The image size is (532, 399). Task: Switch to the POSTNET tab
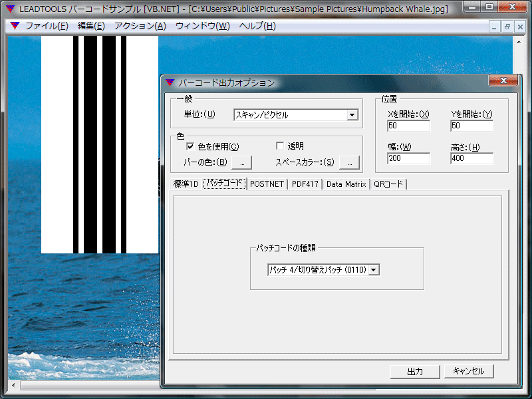[x=267, y=184]
